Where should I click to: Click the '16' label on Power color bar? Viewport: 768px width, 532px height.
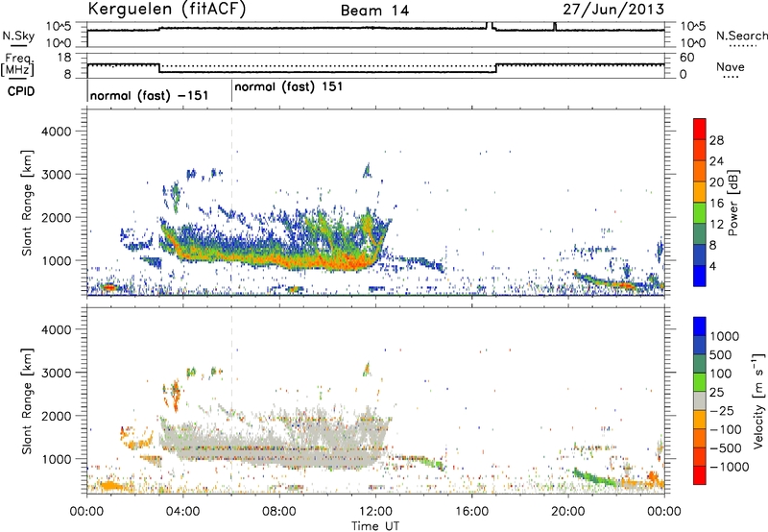(x=716, y=204)
